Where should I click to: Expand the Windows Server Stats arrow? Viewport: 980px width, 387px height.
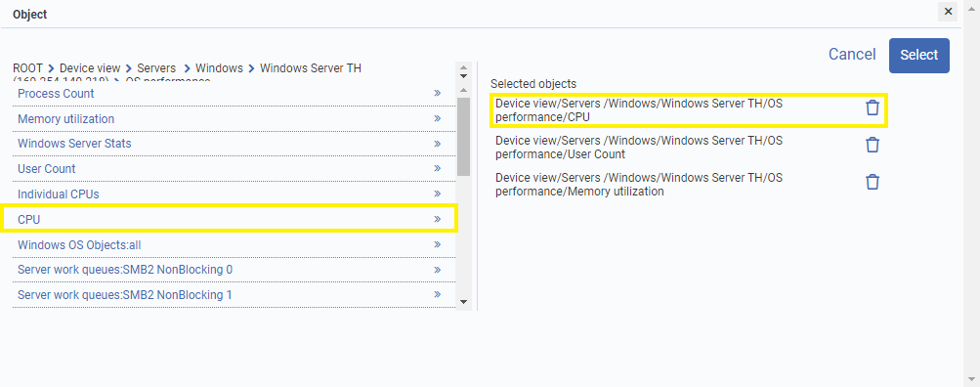pos(438,144)
